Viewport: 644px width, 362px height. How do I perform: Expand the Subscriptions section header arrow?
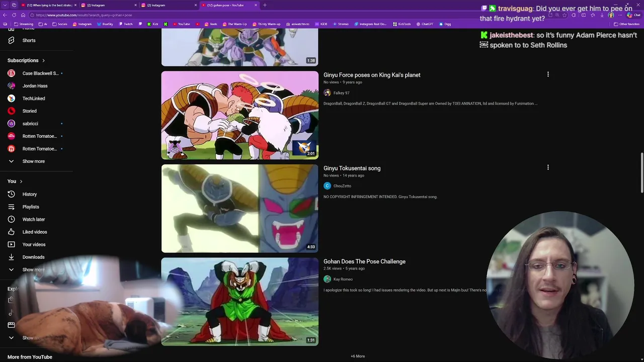tap(43, 60)
